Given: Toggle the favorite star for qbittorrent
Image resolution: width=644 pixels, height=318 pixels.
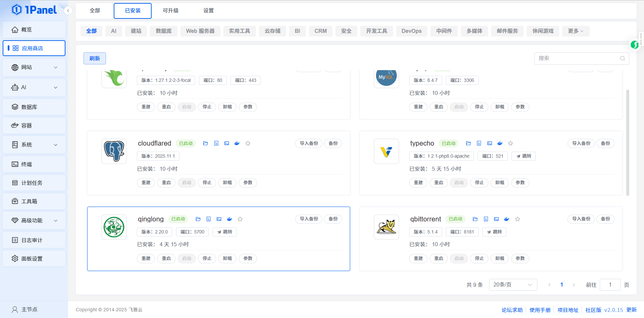Looking at the screenshot, I should tap(518, 219).
